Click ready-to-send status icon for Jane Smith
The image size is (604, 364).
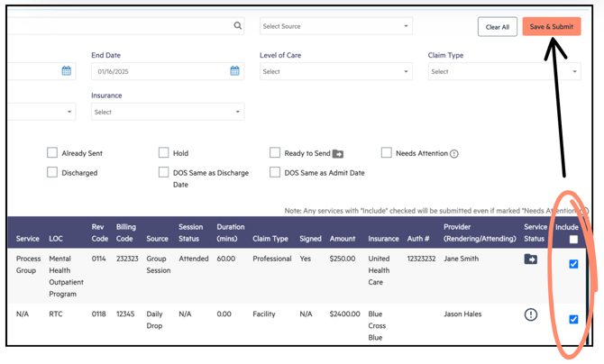(x=530, y=259)
